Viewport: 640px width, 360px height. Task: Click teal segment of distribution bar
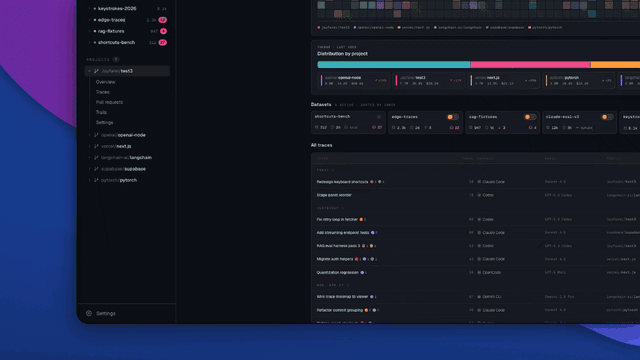click(x=394, y=64)
